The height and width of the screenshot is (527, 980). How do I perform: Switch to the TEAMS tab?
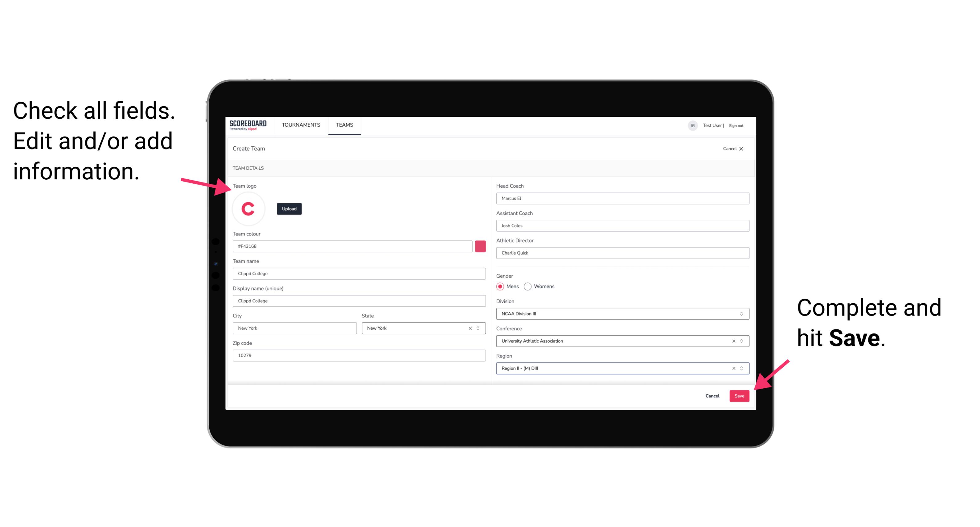tap(344, 125)
